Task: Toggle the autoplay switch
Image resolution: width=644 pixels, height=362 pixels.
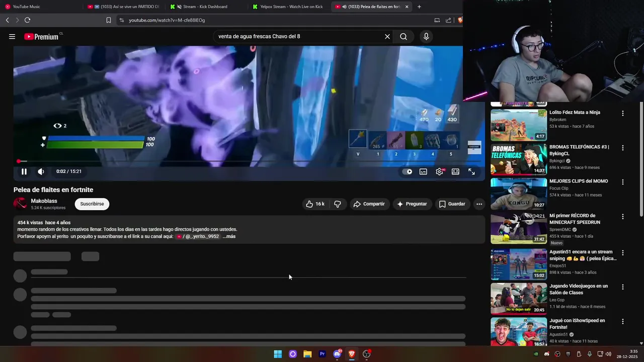Action: pyautogui.click(x=407, y=171)
